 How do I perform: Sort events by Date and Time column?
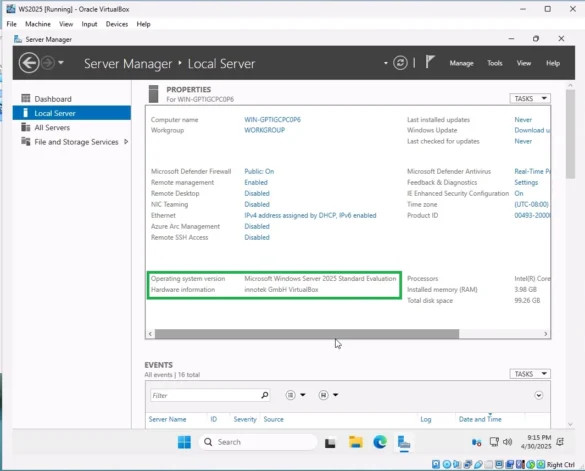[x=480, y=419]
